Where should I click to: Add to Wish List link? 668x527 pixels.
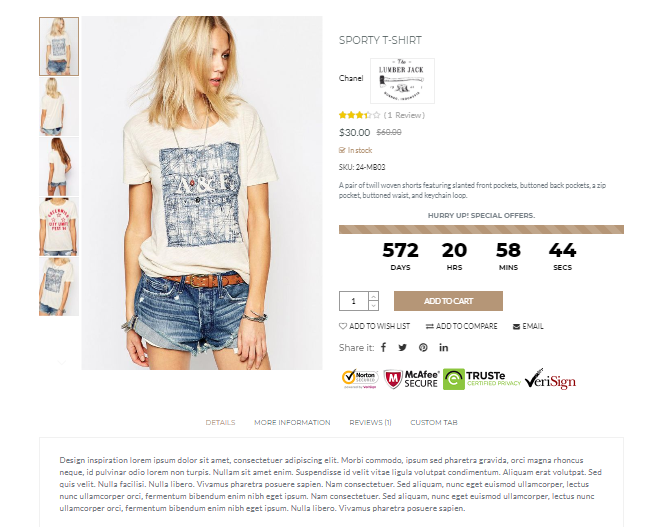[374, 326]
